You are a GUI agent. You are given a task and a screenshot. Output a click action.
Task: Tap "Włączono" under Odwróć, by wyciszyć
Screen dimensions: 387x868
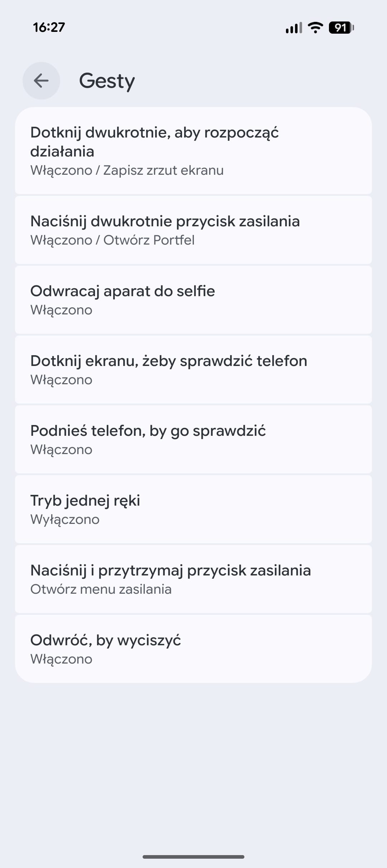click(x=61, y=659)
